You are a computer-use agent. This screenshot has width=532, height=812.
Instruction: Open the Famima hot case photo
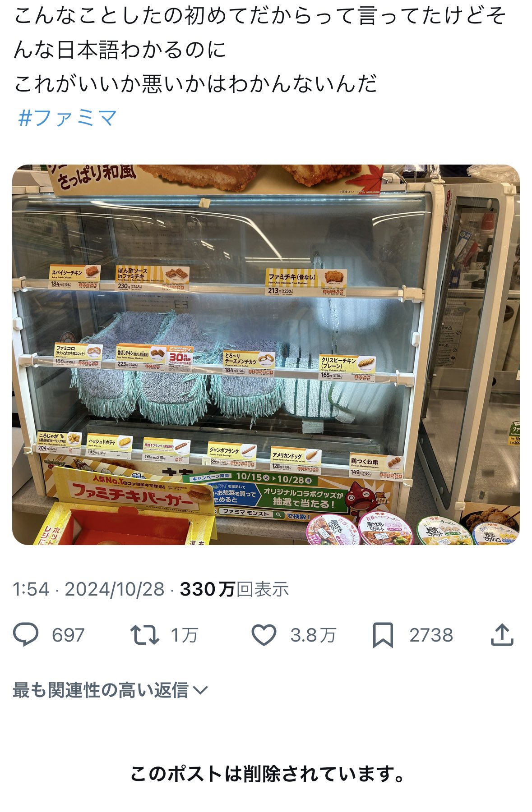point(266,355)
